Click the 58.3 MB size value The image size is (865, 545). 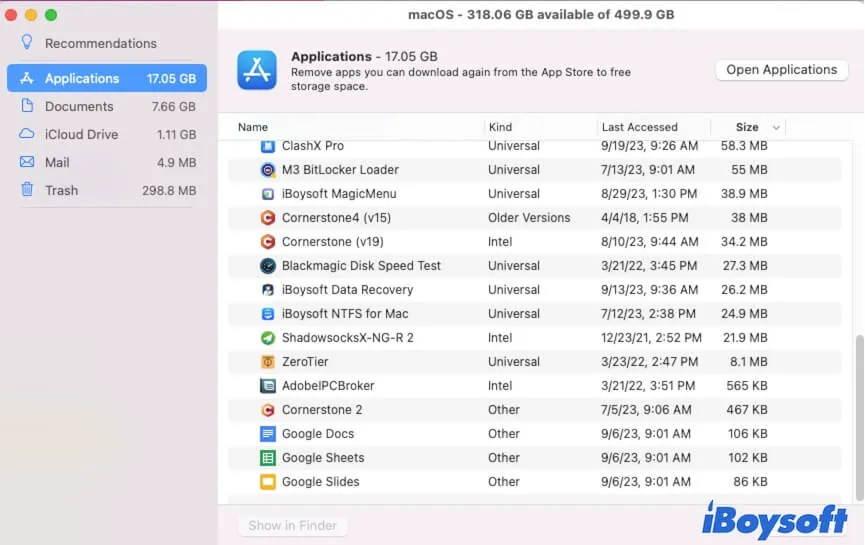tap(744, 146)
